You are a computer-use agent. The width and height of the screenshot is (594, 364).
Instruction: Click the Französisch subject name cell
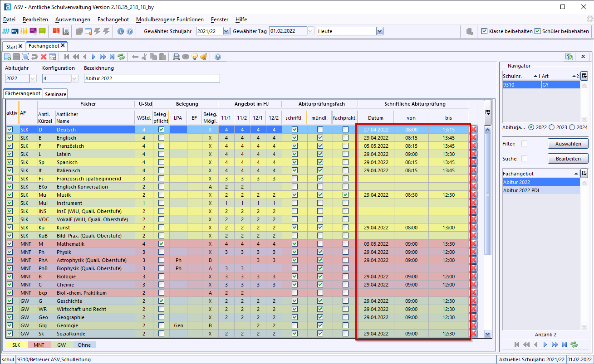[x=95, y=146]
